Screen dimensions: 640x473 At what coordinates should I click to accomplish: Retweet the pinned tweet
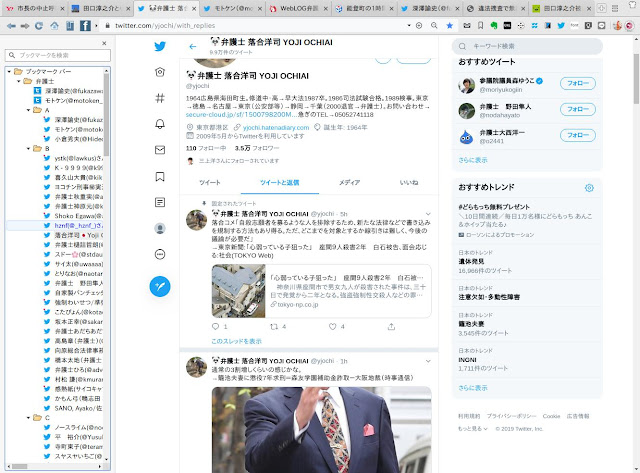(x=274, y=326)
